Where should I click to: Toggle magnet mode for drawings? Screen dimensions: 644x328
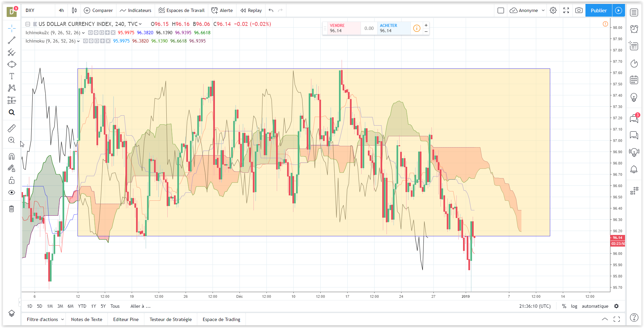tap(12, 156)
